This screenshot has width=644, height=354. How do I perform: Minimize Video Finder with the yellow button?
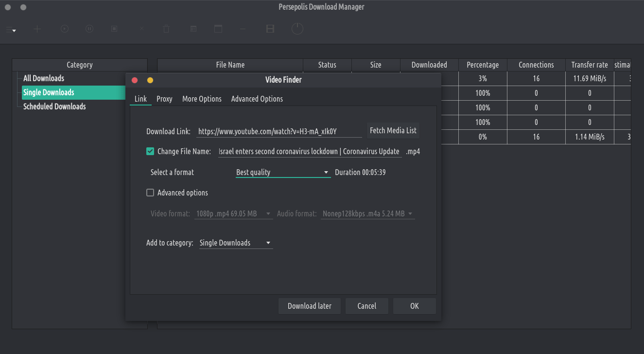pyautogui.click(x=150, y=80)
